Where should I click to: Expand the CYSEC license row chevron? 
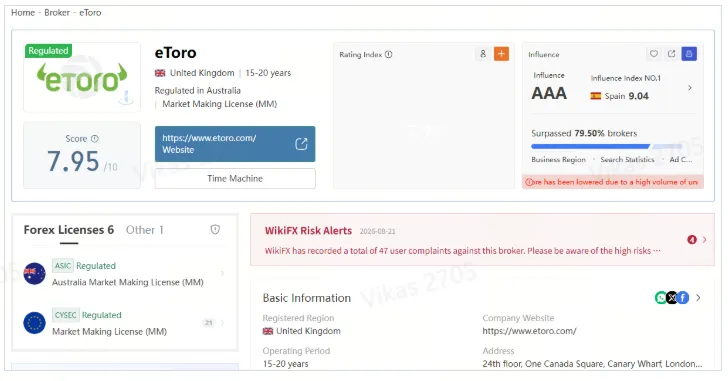pyautogui.click(x=222, y=323)
